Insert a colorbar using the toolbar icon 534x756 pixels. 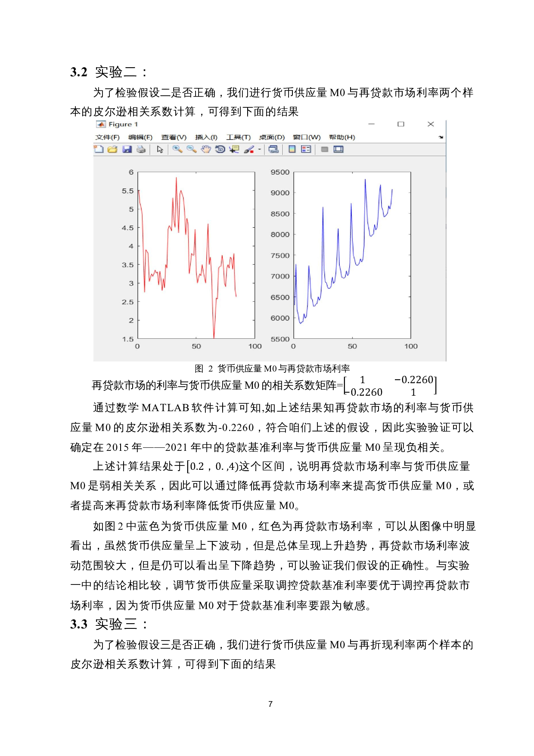click(x=292, y=149)
